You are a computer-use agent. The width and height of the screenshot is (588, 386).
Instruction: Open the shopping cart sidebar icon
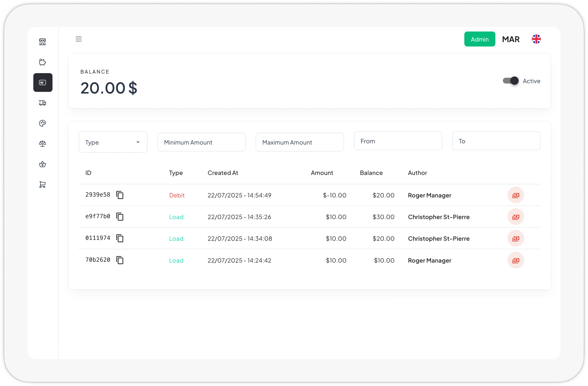click(x=42, y=184)
